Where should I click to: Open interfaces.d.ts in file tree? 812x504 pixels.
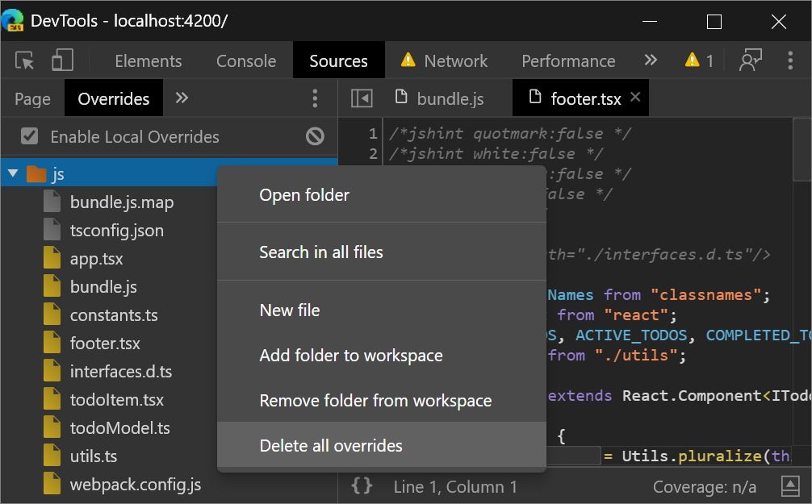click(x=121, y=372)
